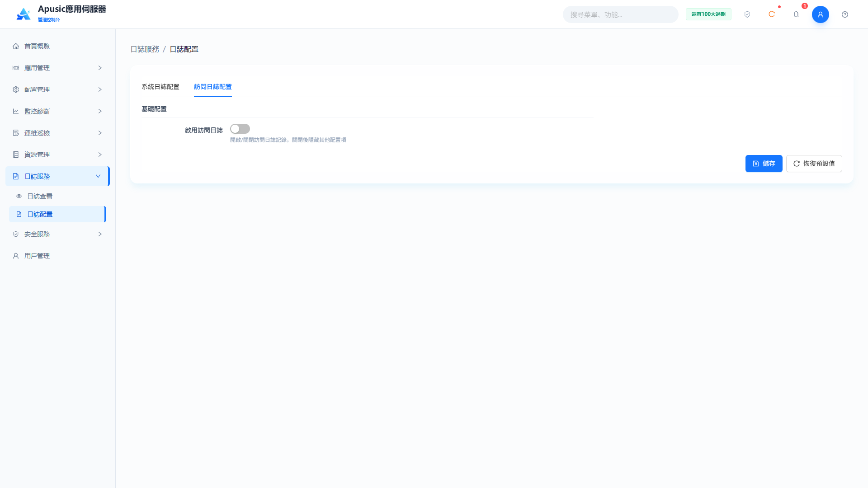Click the 監控診斷 chart icon

(x=16, y=111)
